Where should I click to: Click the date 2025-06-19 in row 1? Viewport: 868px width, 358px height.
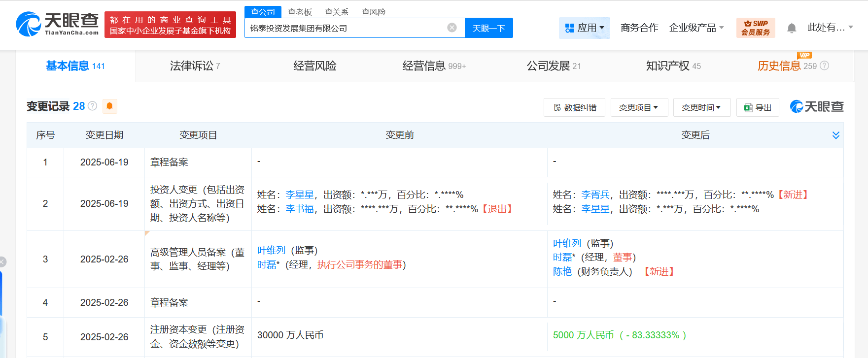104,163
